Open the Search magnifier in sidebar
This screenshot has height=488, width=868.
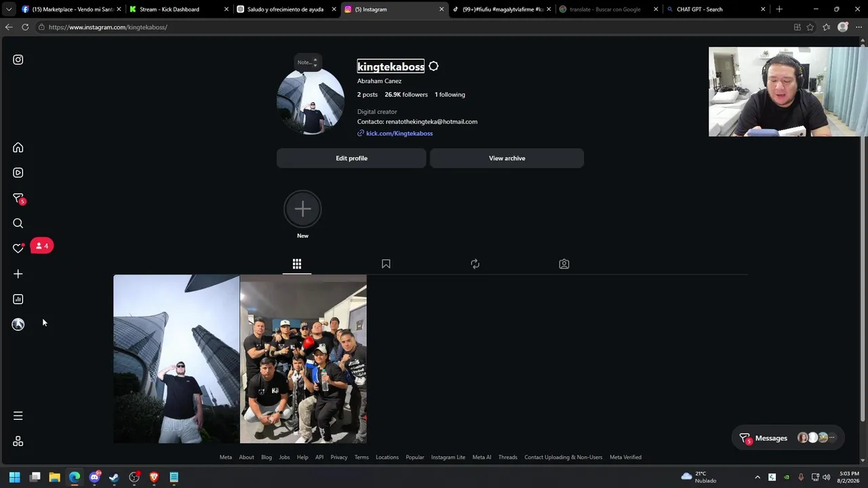point(18,224)
